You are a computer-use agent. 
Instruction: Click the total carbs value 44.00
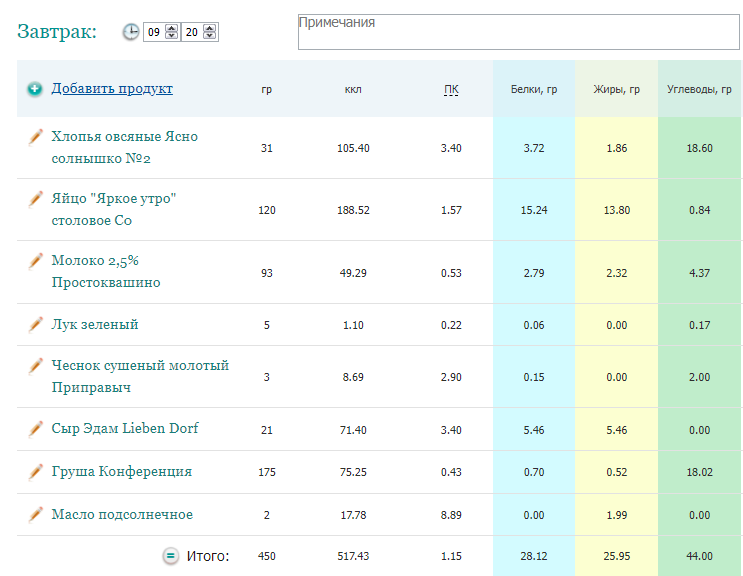[699, 557]
